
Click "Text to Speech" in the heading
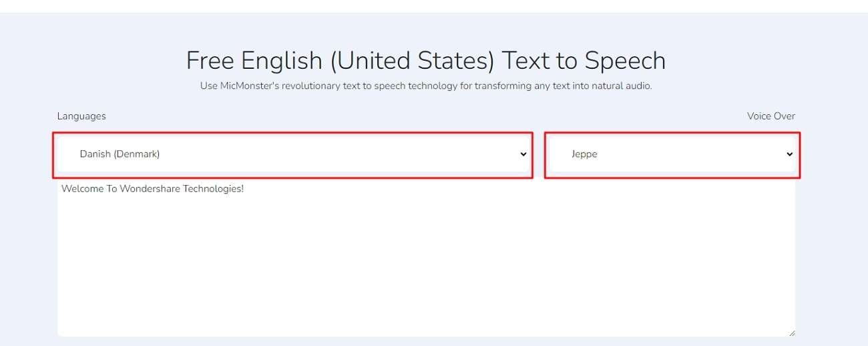[x=584, y=61]
